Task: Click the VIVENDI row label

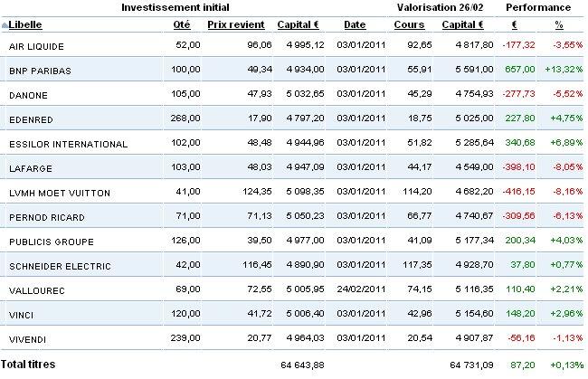Action: 27,339
